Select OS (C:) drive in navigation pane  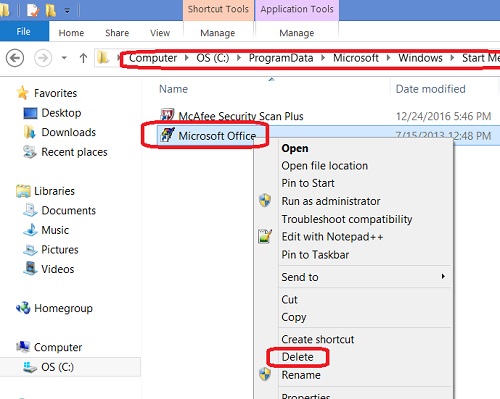coord(57,367)
